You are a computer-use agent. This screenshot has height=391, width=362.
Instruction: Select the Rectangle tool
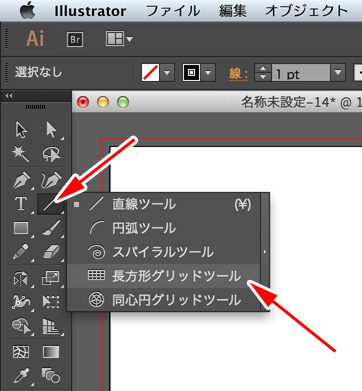[x=21, y=228]
